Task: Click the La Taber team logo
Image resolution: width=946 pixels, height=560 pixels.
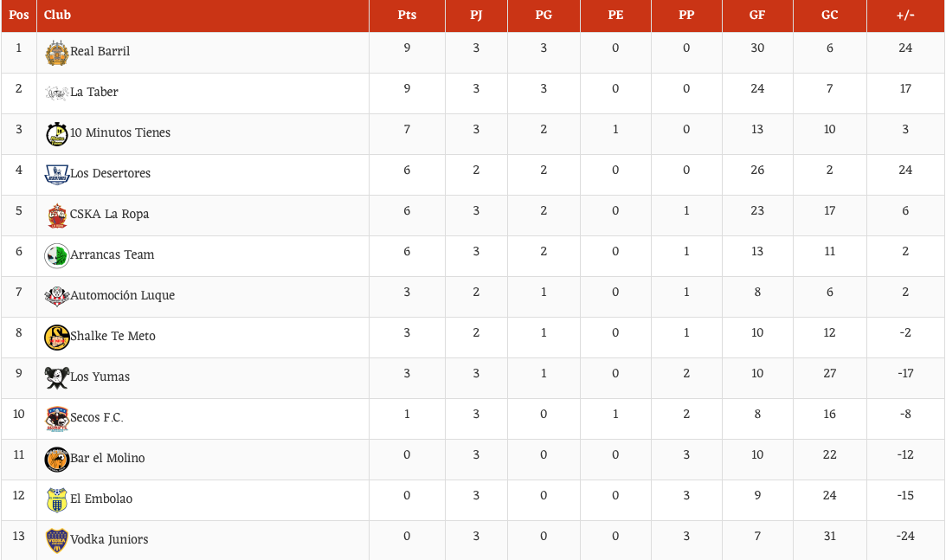Action: pyautogui.click(x=57, y=93)
